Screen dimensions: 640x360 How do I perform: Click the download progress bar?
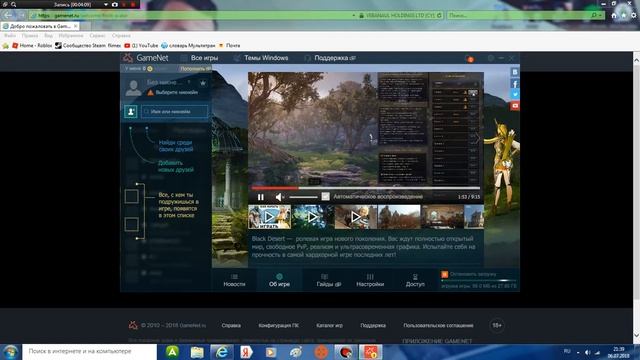[479, 280]
